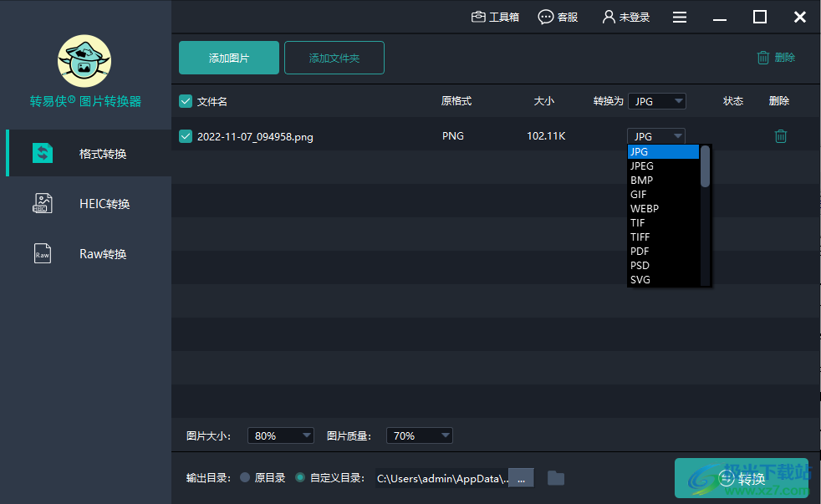
Task: Open the 客服 support entry
Action: click(x=558, y=16)
